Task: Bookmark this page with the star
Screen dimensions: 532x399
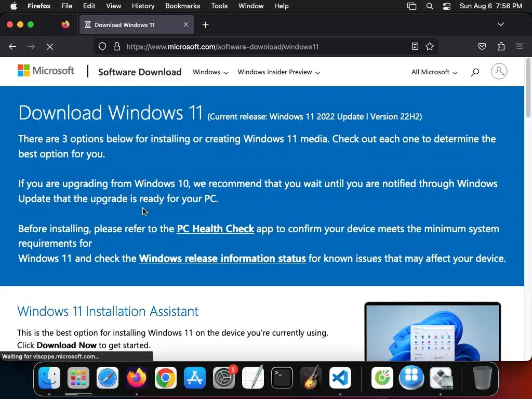Action: [430, 46]
